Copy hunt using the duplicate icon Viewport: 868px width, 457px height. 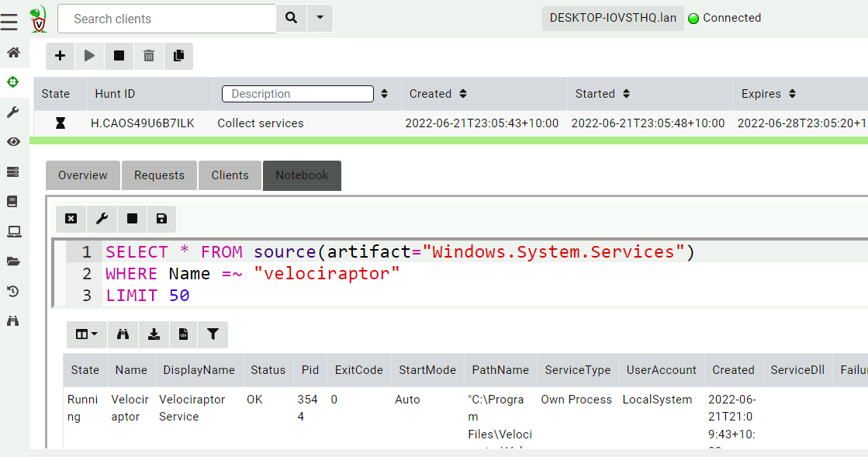[178, 56]
